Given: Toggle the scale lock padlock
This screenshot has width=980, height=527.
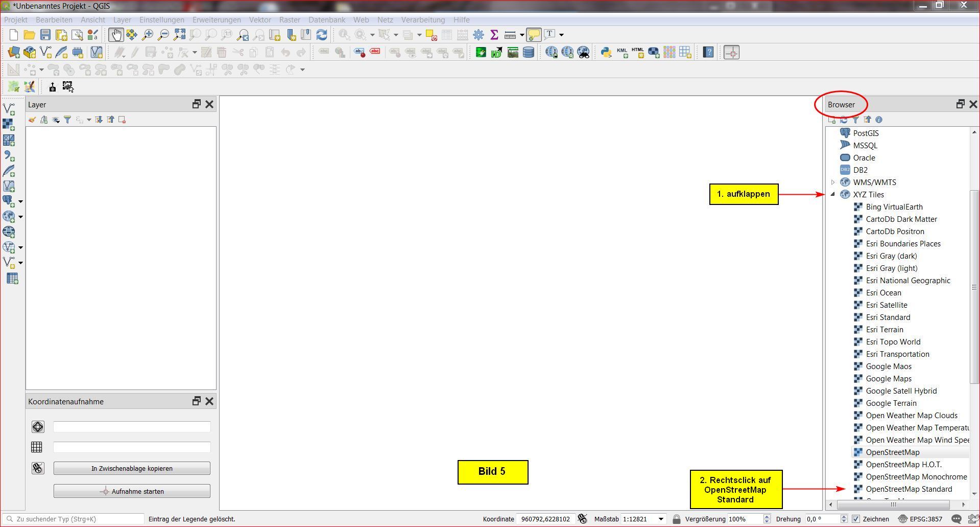Looking at the screenshot, I should click(x=677, y=519).
